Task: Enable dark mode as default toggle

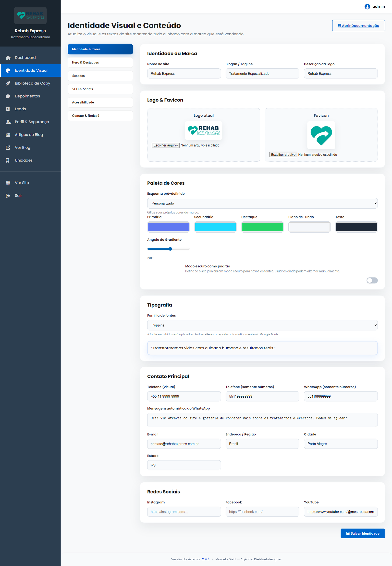Action: point(372,280)
